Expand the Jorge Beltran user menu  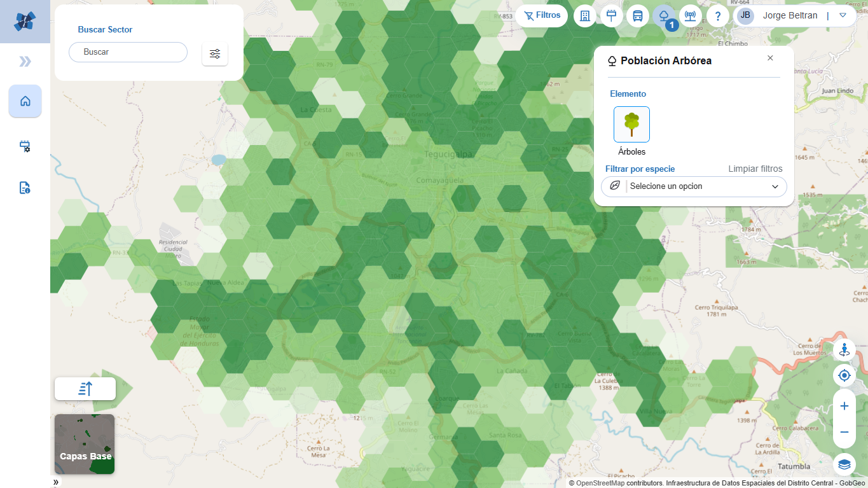point(843,15)
